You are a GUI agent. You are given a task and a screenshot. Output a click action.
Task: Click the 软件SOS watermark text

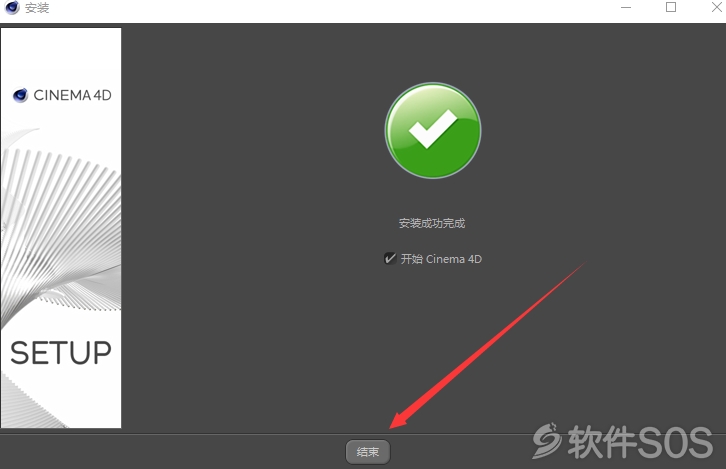(640, 442)
